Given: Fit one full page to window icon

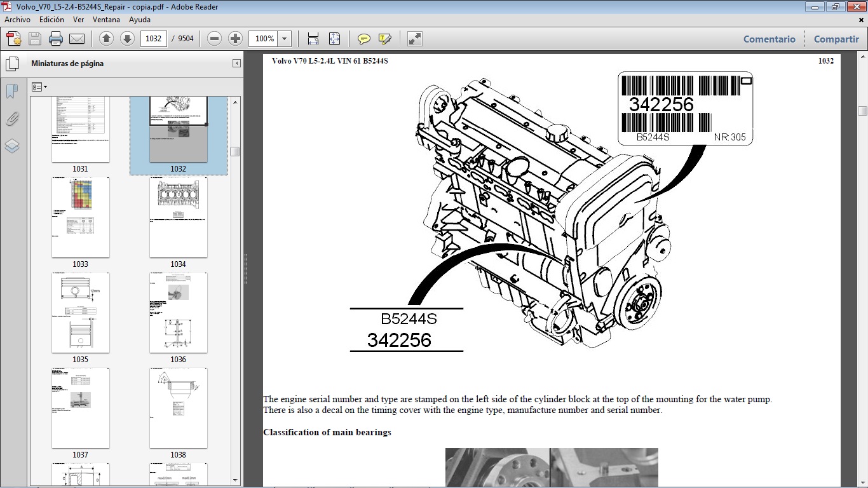Looking at the screenshot, I should pos(334,39).
